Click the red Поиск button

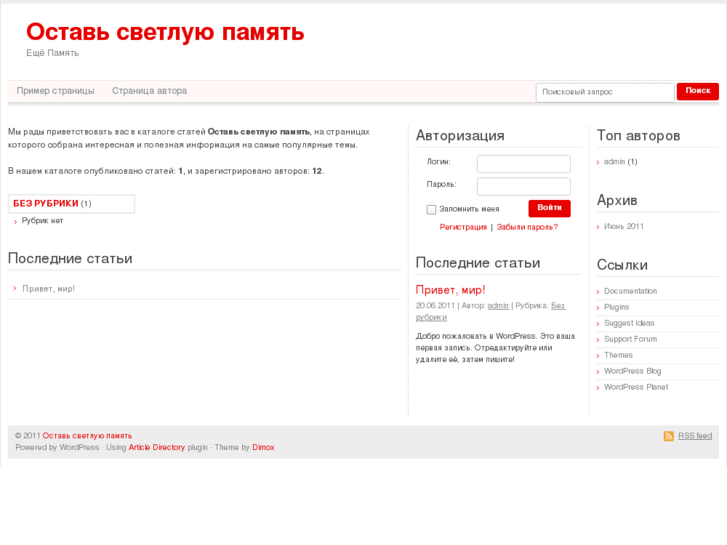pos(698,91)
